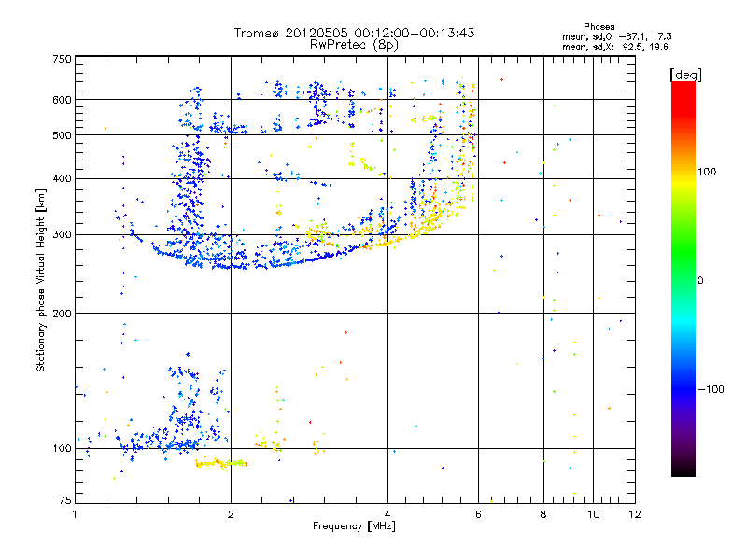Image resolution: width=747 pixels, height=560 pixels.
Task: Click the y-axis '100' tick label
Action: click(62, 449)
